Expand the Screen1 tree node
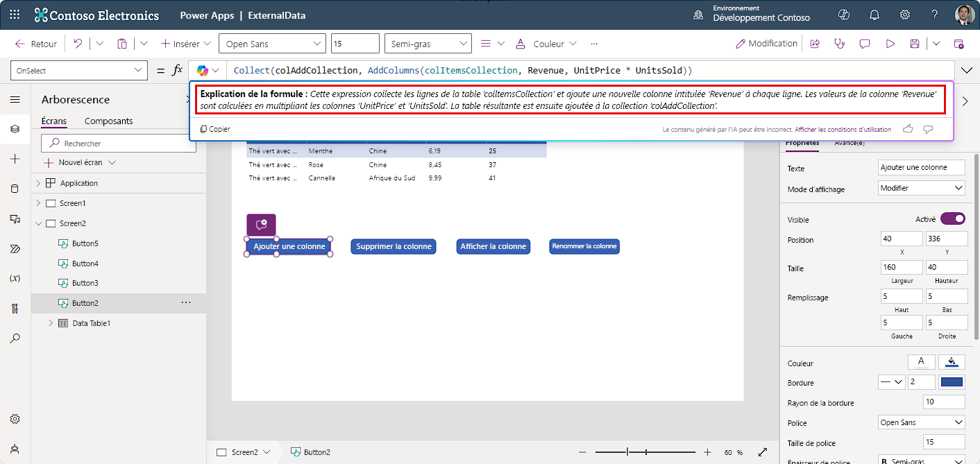The height and width of the screenshot is (464, 980). (x=38, y=203)
